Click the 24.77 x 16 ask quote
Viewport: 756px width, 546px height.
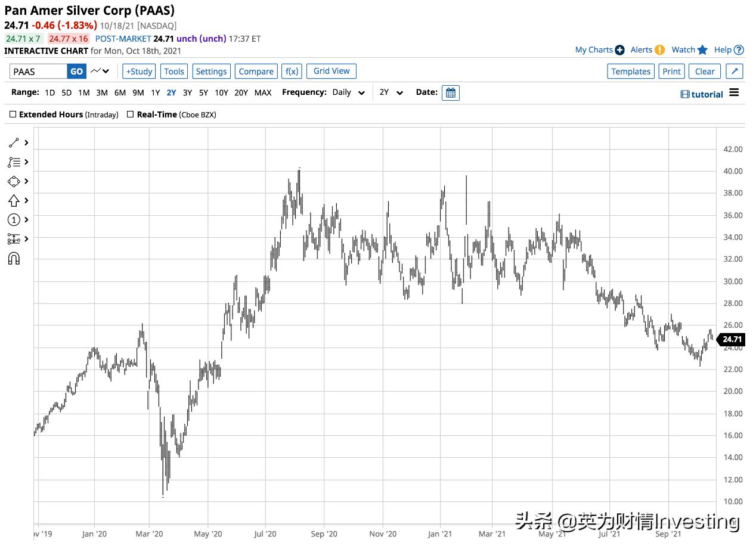pos(69,38)
